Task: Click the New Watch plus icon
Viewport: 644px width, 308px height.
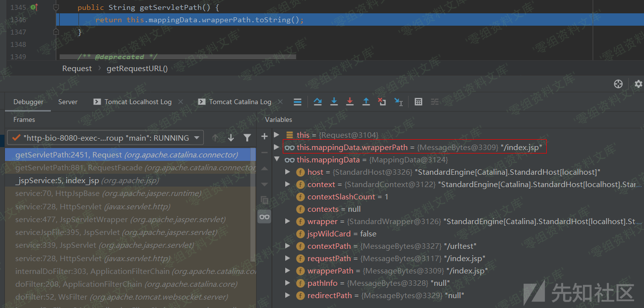Action: [x=265, y=136]
